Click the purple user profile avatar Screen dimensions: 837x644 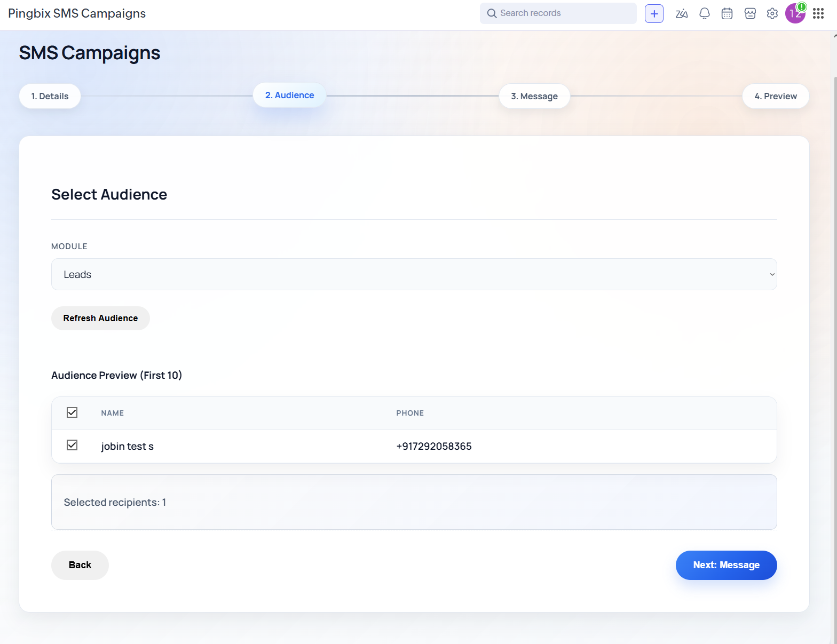[x=794, y=14]
